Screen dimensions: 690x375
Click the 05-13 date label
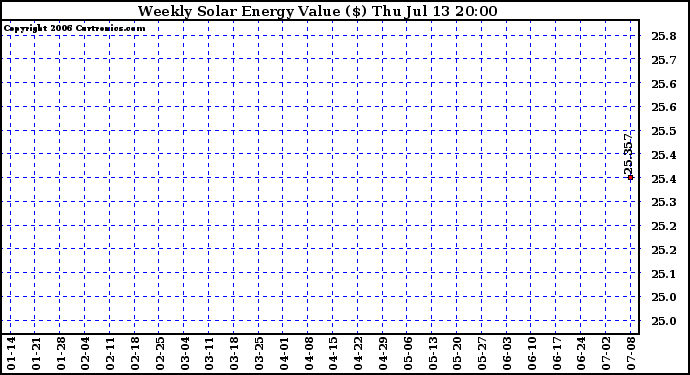[x=433, y=353]
